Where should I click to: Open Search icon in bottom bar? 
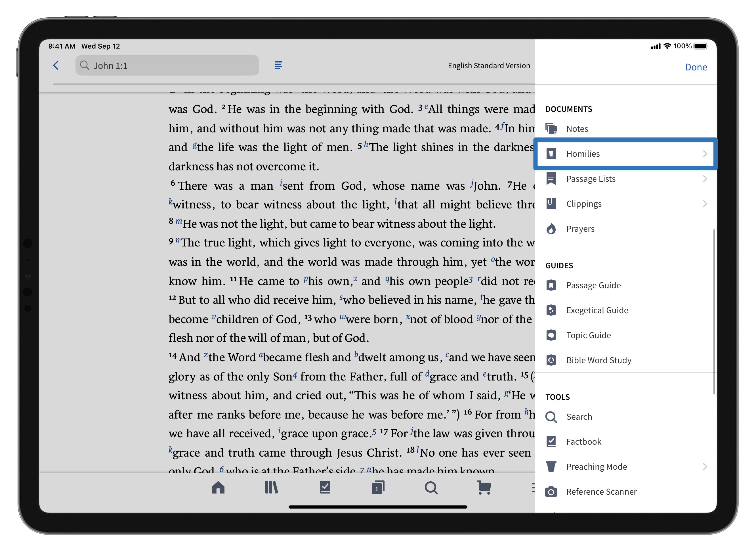click(431, 488)
